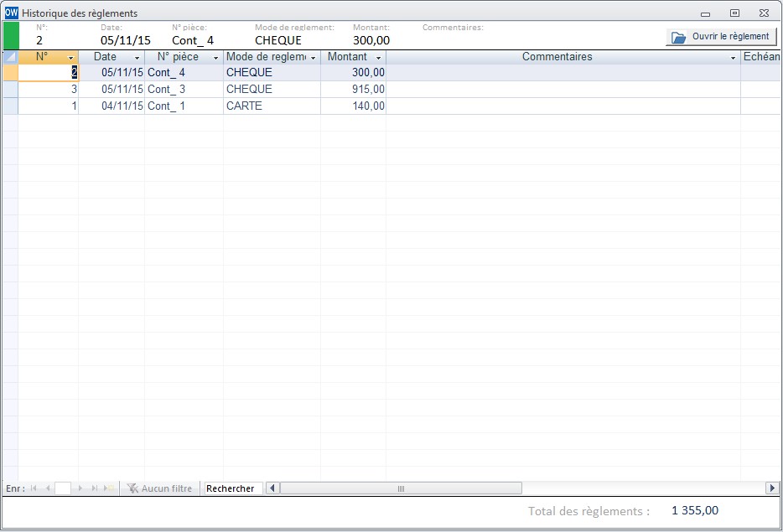Click header Date value 05/11/15
Image resolution: width=783 pixels, height=532 pixels.
(126, 40)
